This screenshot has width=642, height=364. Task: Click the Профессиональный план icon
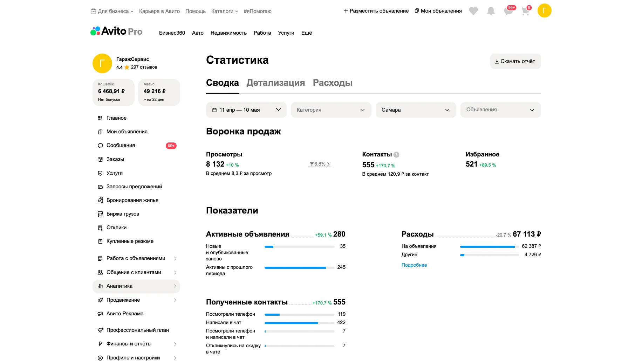(x=100, y=330)
